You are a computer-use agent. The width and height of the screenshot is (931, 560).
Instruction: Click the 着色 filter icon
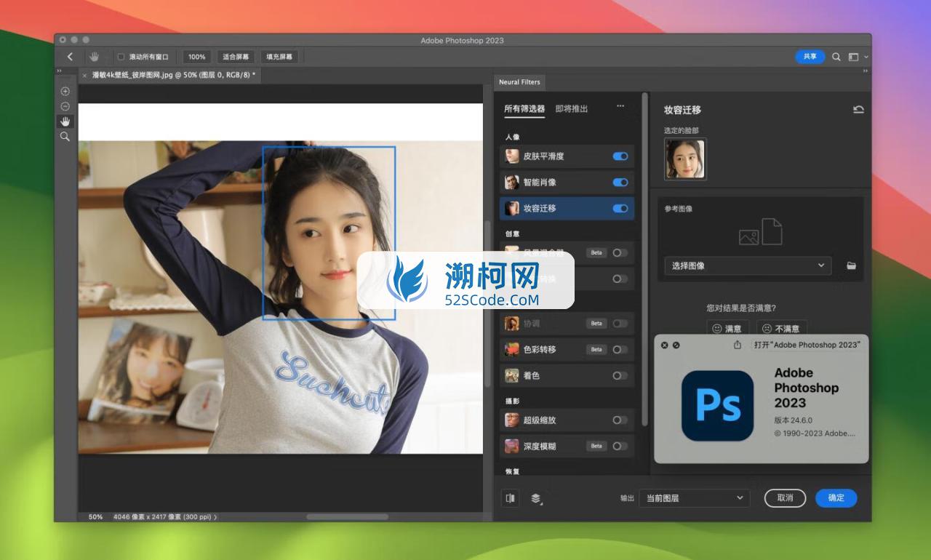click(512, 375)
